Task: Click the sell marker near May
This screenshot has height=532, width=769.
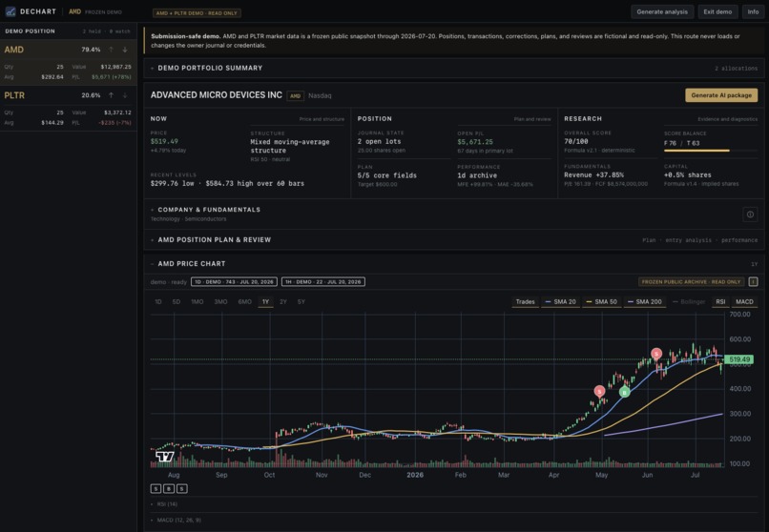Action: (x=599, y=391)
